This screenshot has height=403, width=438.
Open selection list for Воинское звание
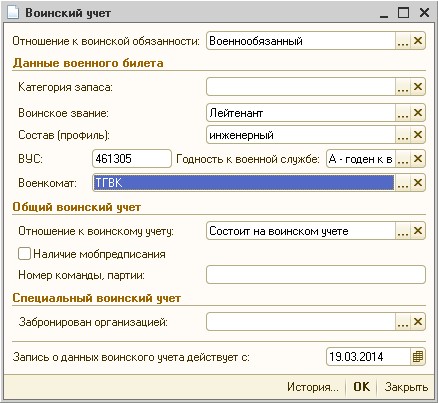point(403,113)
